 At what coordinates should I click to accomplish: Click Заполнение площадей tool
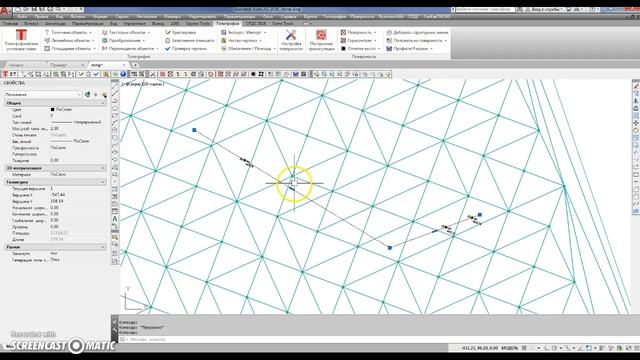189,40
